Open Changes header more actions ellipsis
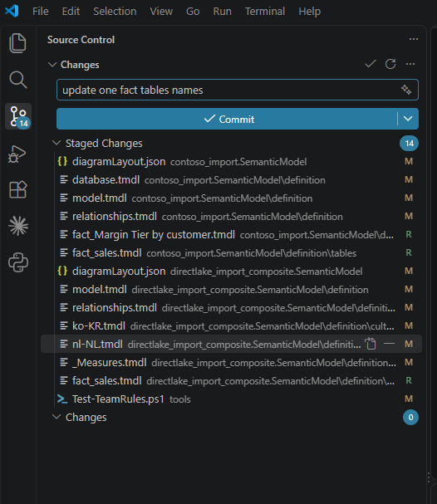This screenshot has width=437, height=504. click(410, 64)
